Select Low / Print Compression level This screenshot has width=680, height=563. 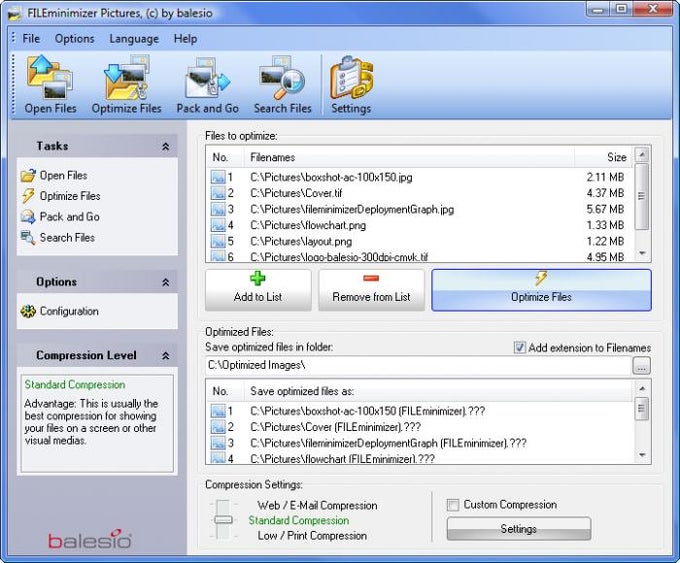(x=312, y=536)
